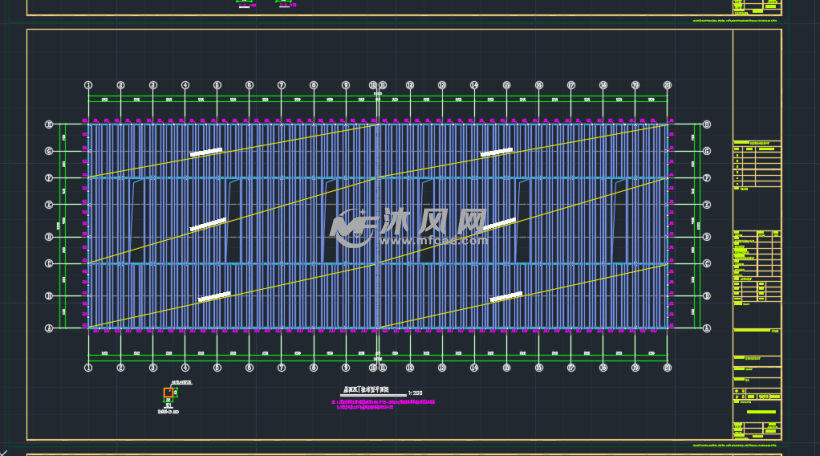The width and height of the screenshot is (820, 456).
Task: Select axis bubble 4 above the plan
Action: point(185,85)
